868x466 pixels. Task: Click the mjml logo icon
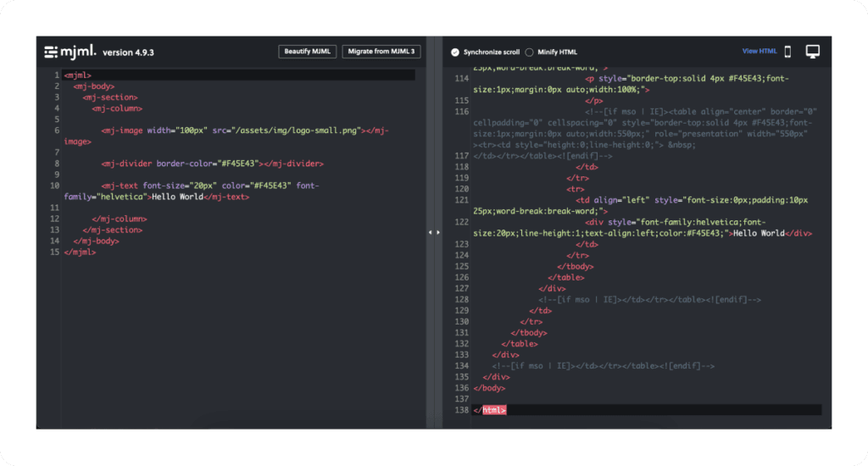pyautogui.click(x=70, y=52)
